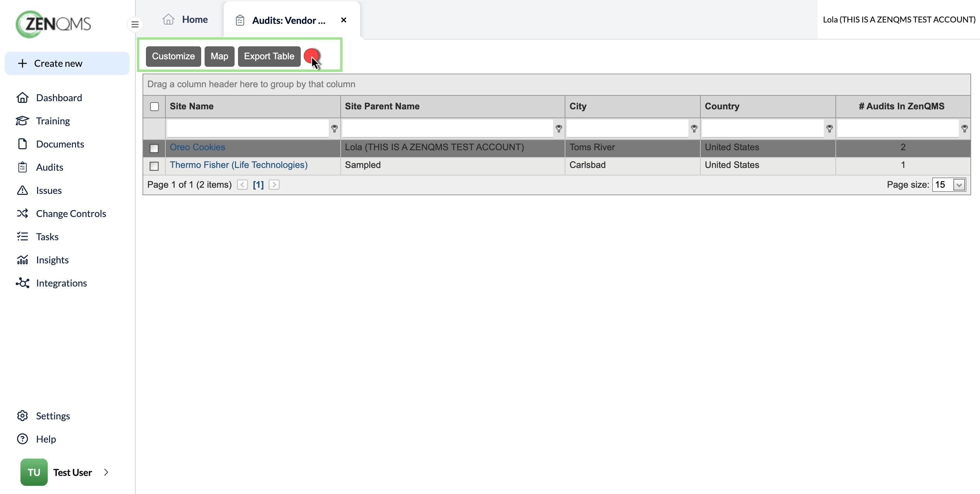Check the Oreo Cookies row checkbox
This screenshot has width=980, height=494.
[154, 149]
